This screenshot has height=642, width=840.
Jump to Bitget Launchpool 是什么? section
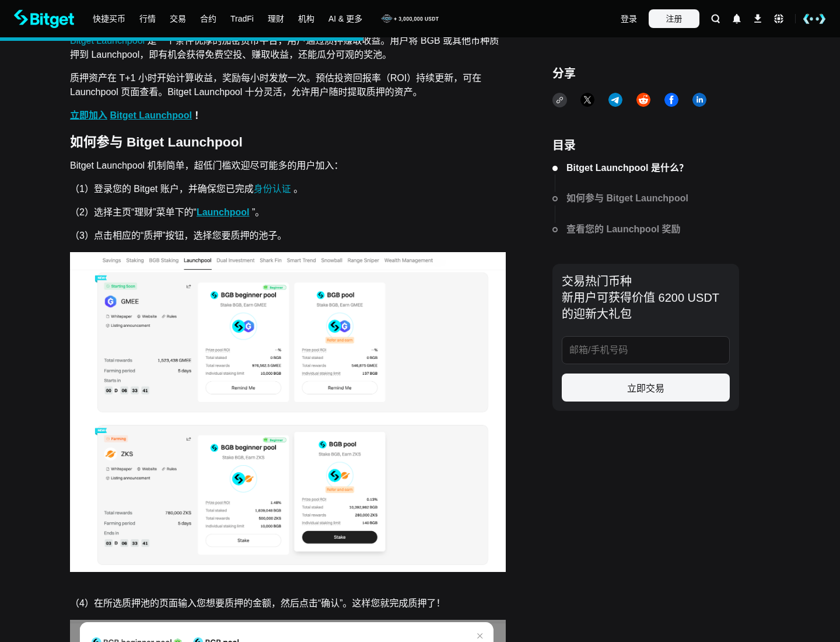pos(625,168)
